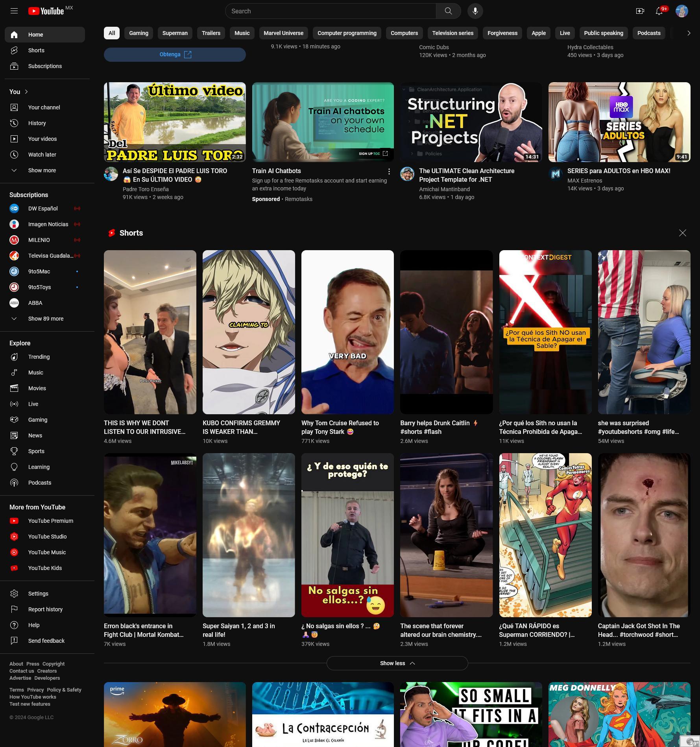Open YouTube Kids link
Screen dimensions: 700x747
[45, 568]
